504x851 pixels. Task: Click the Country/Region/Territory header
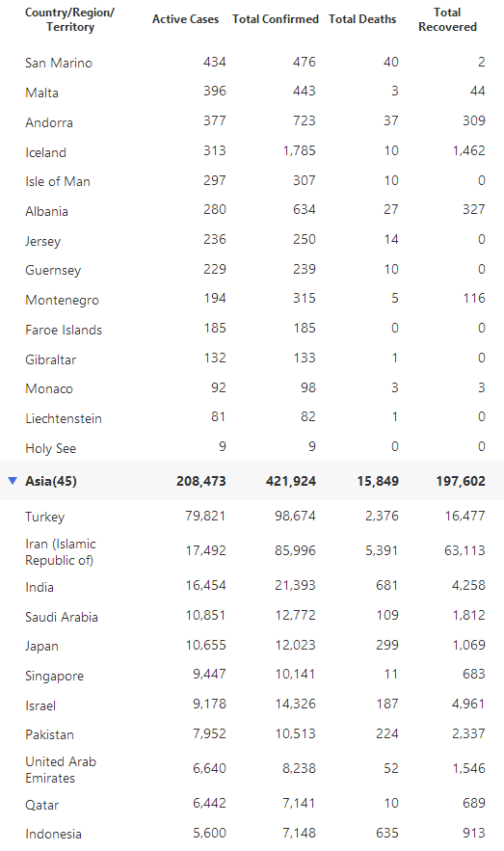[70, 19]
